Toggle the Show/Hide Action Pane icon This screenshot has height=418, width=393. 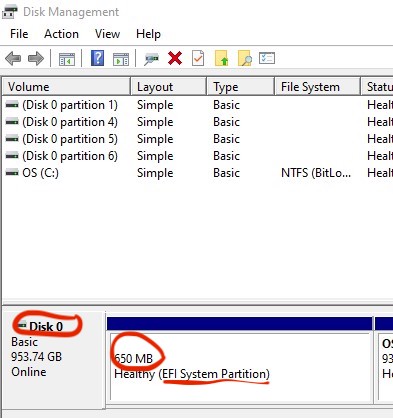pos(121,59)
